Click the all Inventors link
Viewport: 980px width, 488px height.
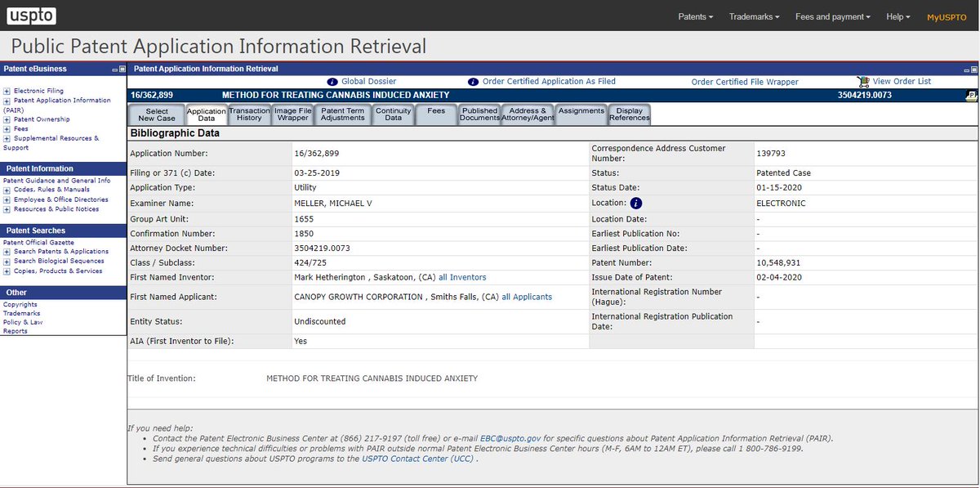(462, 277)
